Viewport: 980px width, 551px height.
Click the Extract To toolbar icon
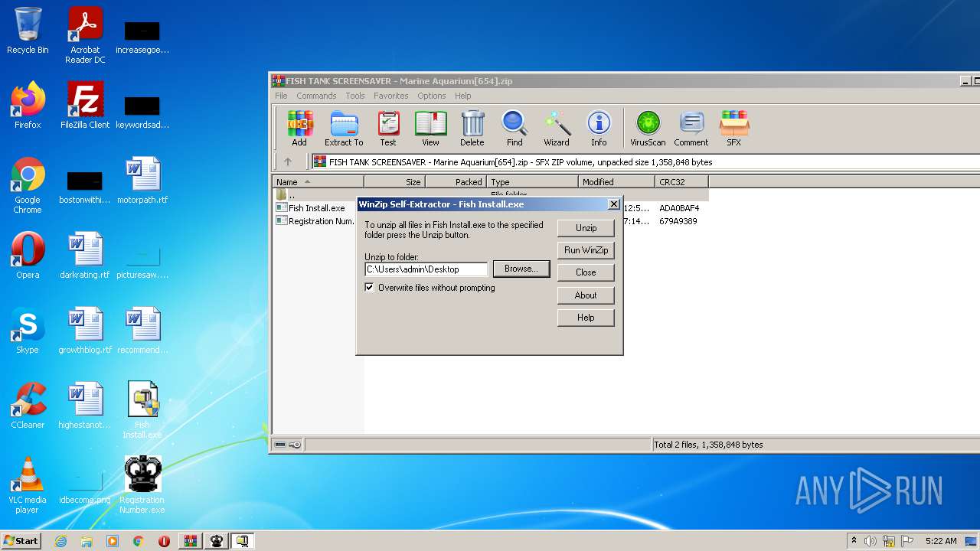(344, 128)
